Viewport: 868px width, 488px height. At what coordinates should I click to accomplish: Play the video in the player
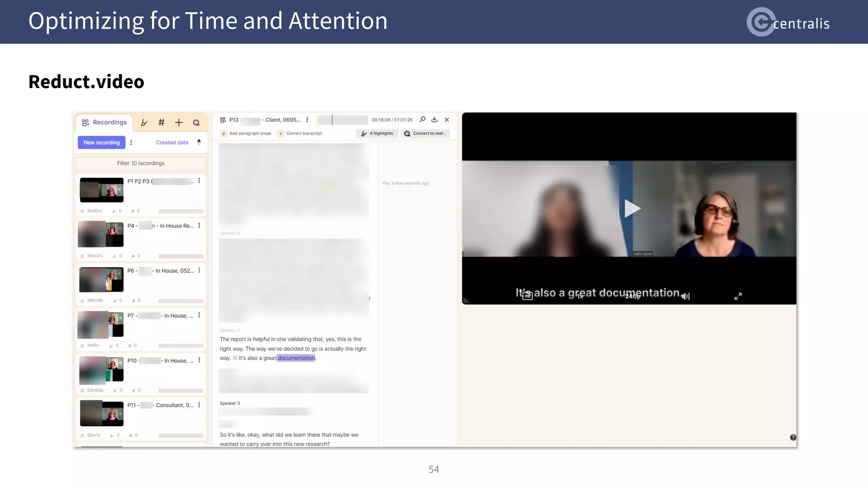click(x=632, y=208)
